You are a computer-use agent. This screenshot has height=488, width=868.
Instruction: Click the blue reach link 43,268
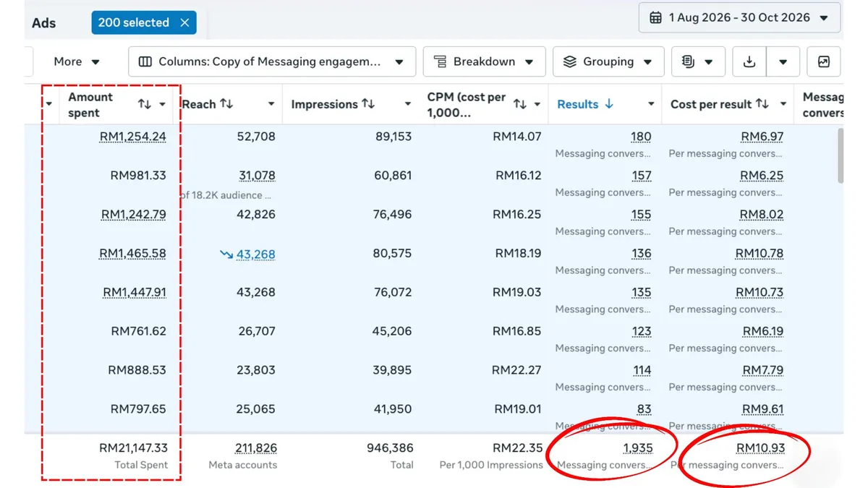[255, 254]
